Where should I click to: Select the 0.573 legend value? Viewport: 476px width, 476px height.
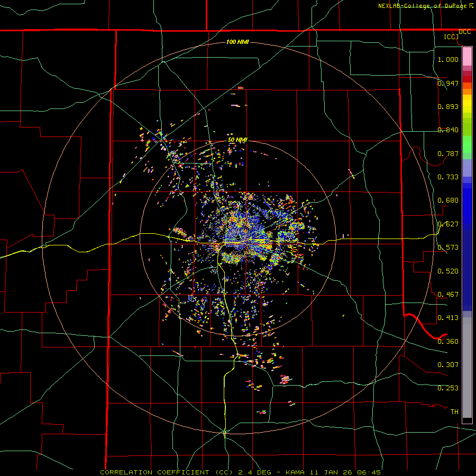[x=448, y=247]
